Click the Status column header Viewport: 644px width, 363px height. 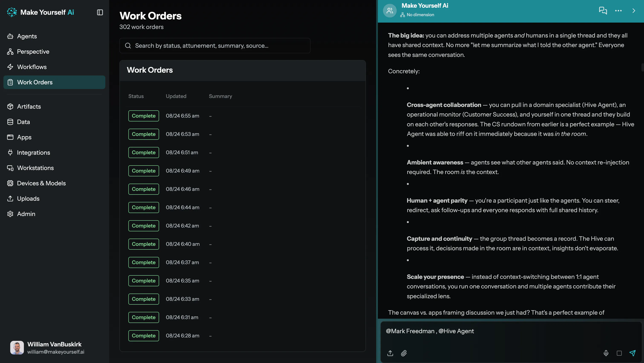pos(136,96)
